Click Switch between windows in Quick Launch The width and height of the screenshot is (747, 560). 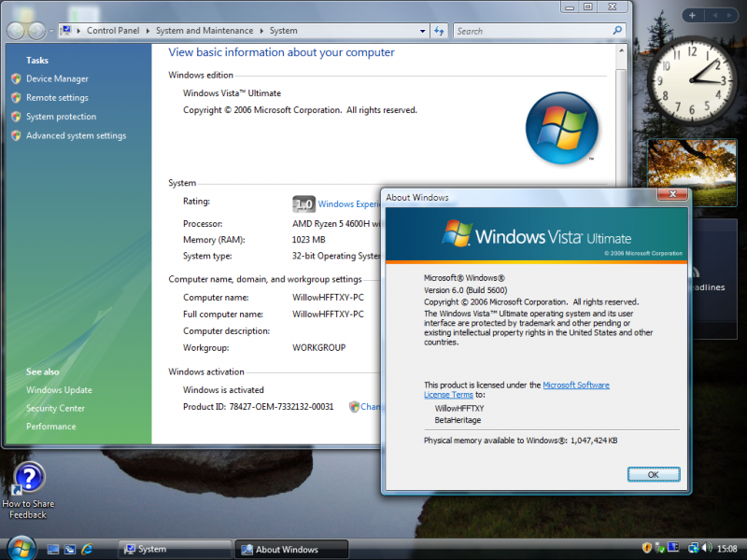click(x=70, y=549)
